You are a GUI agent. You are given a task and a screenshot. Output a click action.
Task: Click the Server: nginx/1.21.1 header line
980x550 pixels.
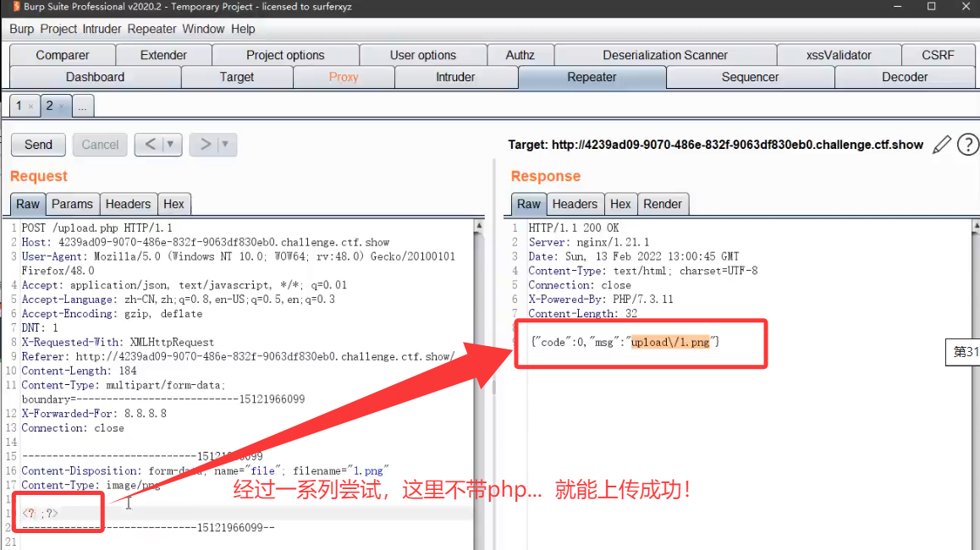589,243
